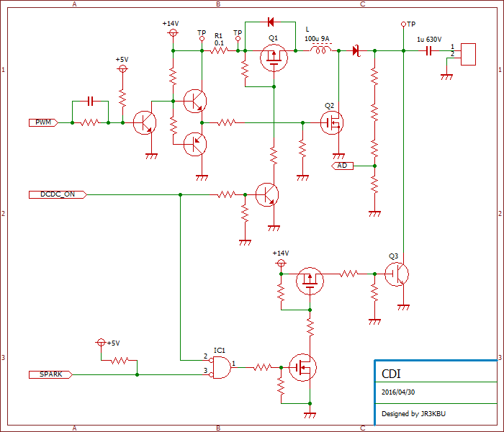Select the PWM input port label
504x432 pixels.
click(x=42, y=123)
